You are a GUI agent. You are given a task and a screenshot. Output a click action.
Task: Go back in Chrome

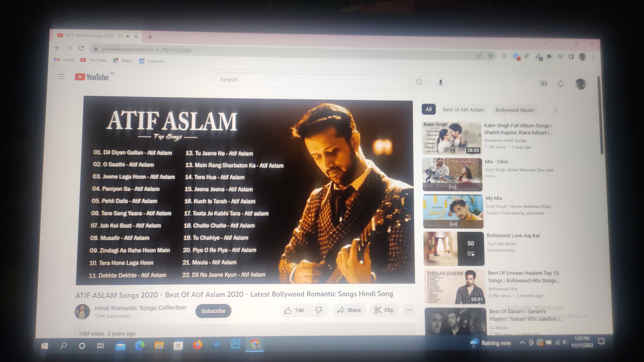pyautogui.click(x=57, y=48)
